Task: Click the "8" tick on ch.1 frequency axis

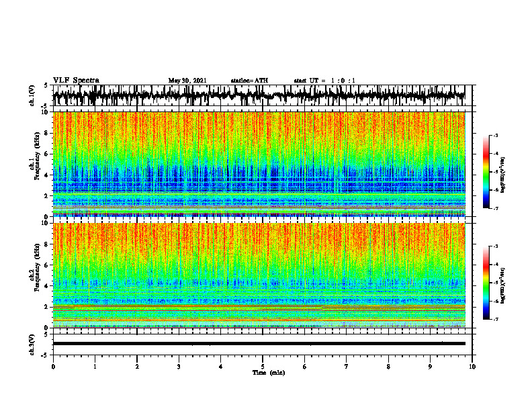Action: (x=46, y=133)
